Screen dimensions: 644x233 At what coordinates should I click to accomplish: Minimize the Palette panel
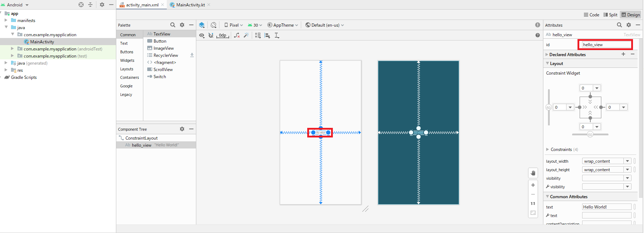(x=191, y=25)
